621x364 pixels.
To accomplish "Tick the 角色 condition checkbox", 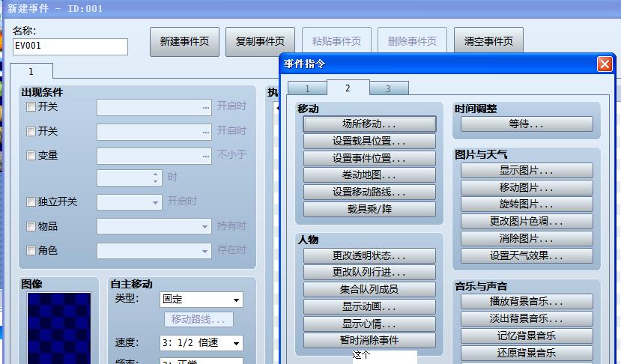I will (31, 250).
